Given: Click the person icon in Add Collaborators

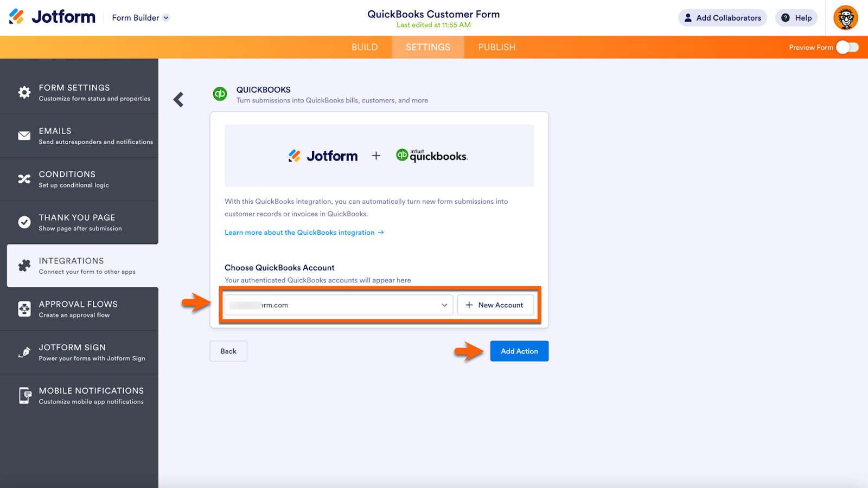Looking at the screenshot, I should point(688,18).
